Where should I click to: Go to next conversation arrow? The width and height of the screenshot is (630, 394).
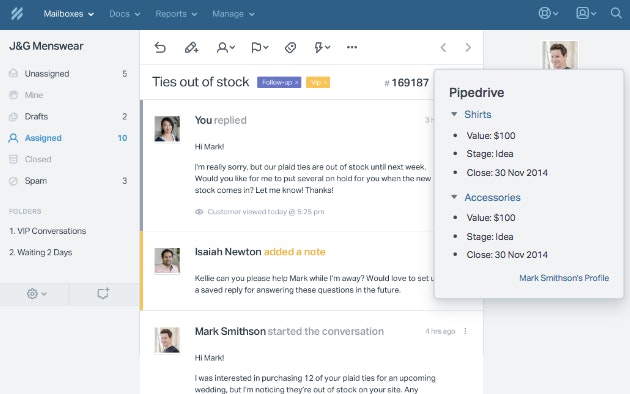[468, 47]
